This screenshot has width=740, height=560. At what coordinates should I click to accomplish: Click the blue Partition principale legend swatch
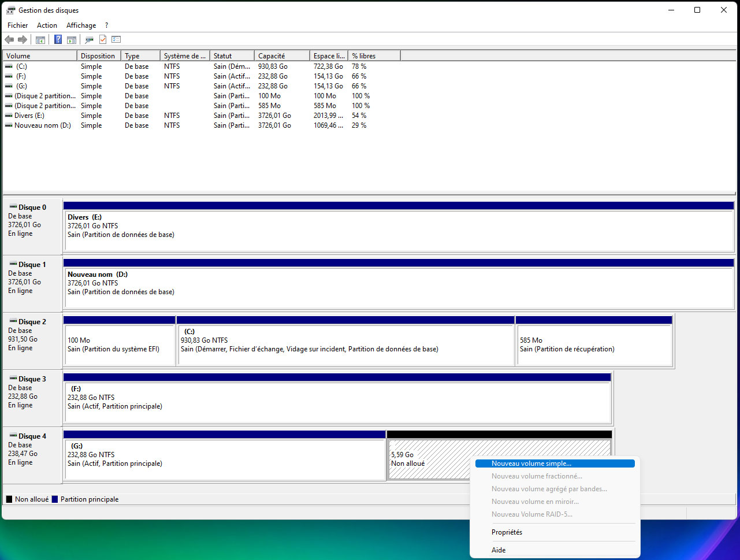point(54,499)
